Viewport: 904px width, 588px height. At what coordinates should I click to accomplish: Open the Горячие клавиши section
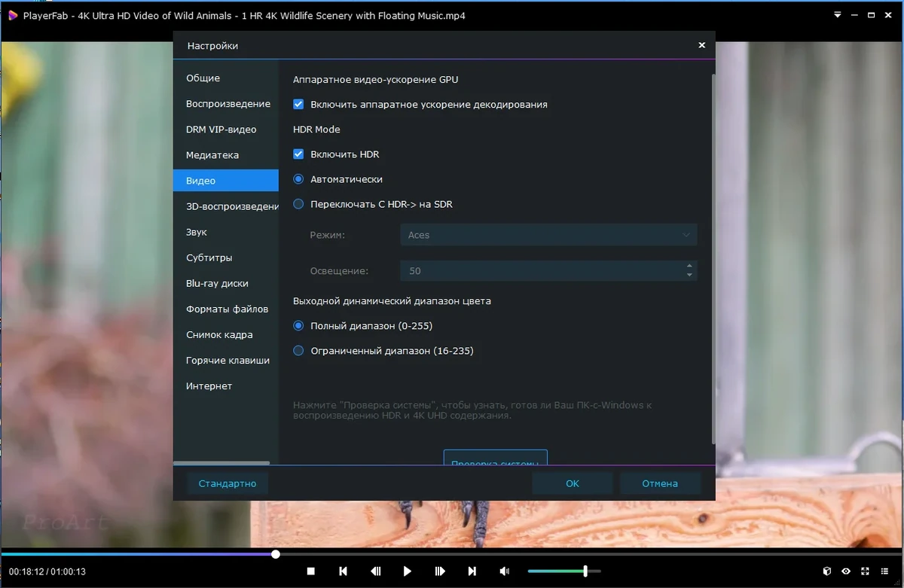click(x=226, y=360)
